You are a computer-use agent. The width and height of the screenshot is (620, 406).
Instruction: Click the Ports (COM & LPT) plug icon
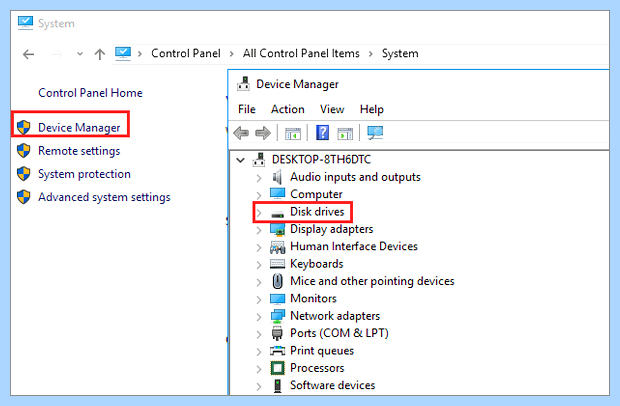point(278,333)
